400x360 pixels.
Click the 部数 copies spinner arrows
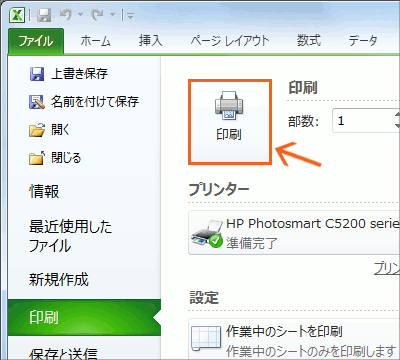(x=397, y=121)
